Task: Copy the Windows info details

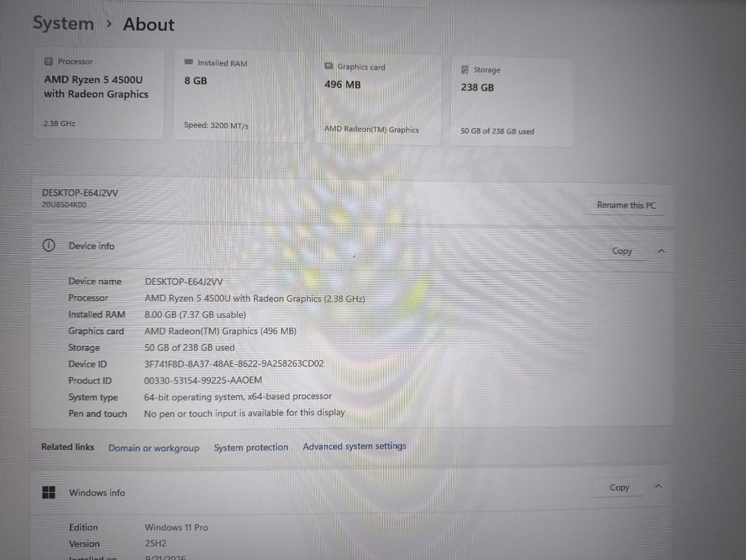Action: [620, 487]
